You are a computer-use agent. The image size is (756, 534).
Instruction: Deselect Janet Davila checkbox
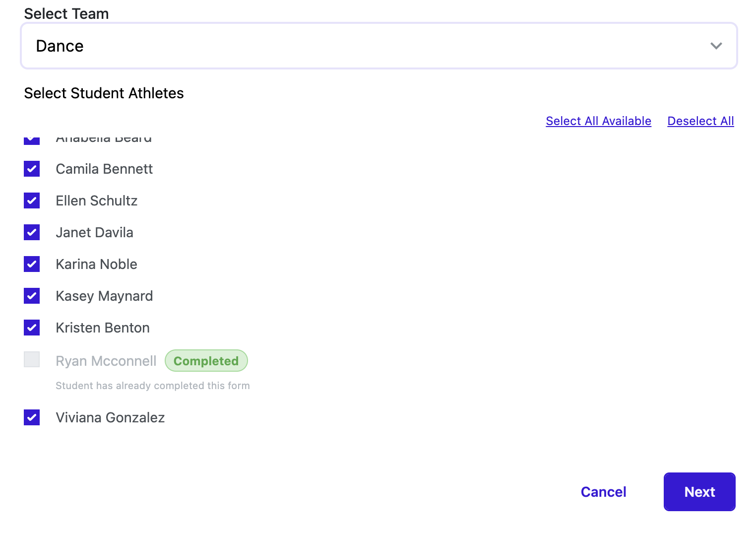(32, 232)
